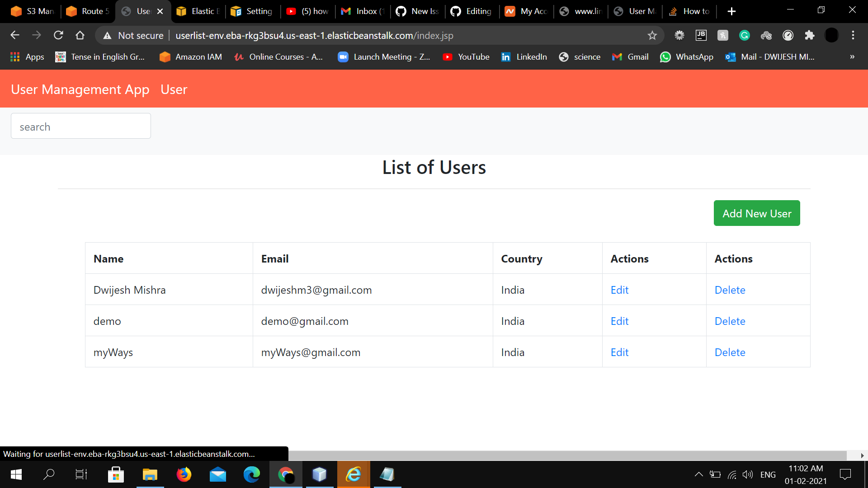Open the LinkedIn bookmark
868x488 pixels.
point(524,57)
